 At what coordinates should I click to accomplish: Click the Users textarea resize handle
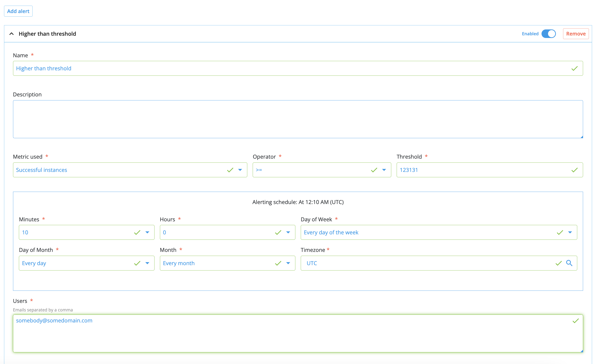point(582,351)
